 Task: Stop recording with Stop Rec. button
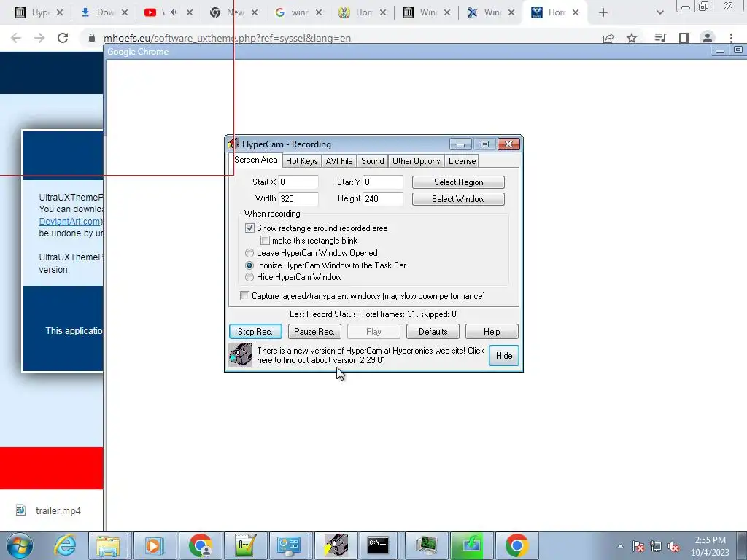click(x=255, y=332)
